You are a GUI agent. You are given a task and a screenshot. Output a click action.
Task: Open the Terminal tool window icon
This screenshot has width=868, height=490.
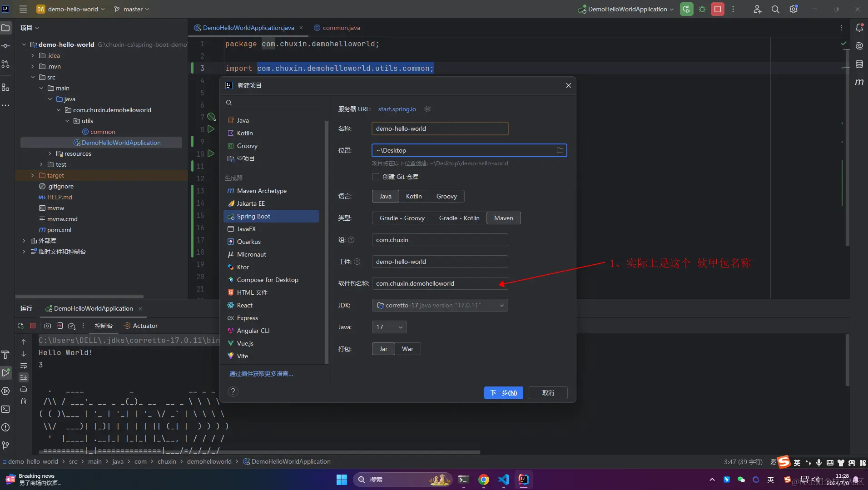pos(5,409)
